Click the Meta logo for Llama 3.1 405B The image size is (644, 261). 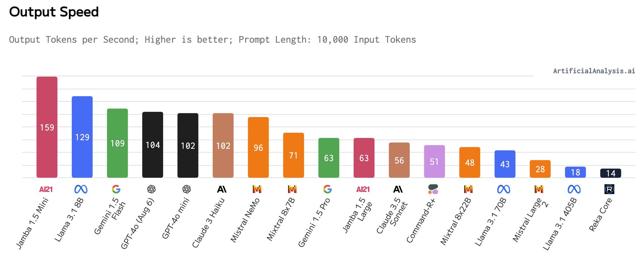[x=574, y=189]
